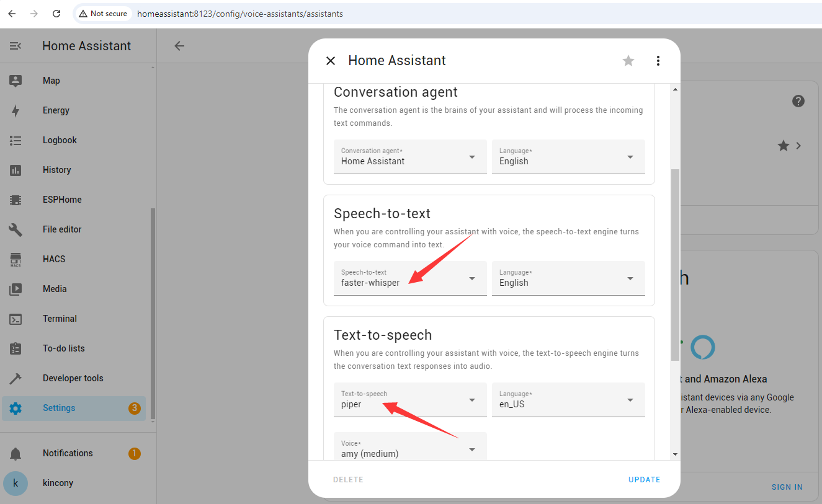Open To-do lists in the sidebar

(74, 348)
